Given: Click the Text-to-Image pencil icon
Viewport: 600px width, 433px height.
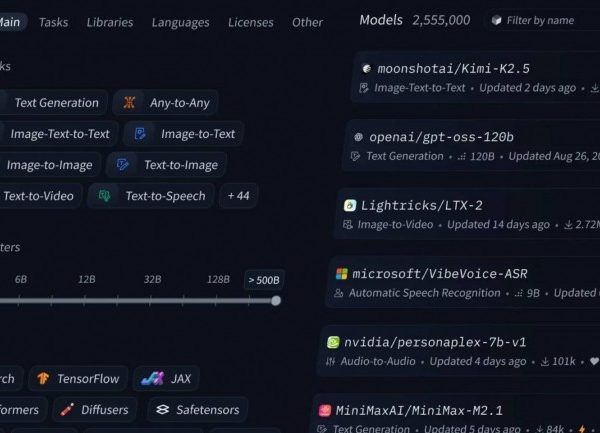Looking at the screenshot, I should point(122,164).
